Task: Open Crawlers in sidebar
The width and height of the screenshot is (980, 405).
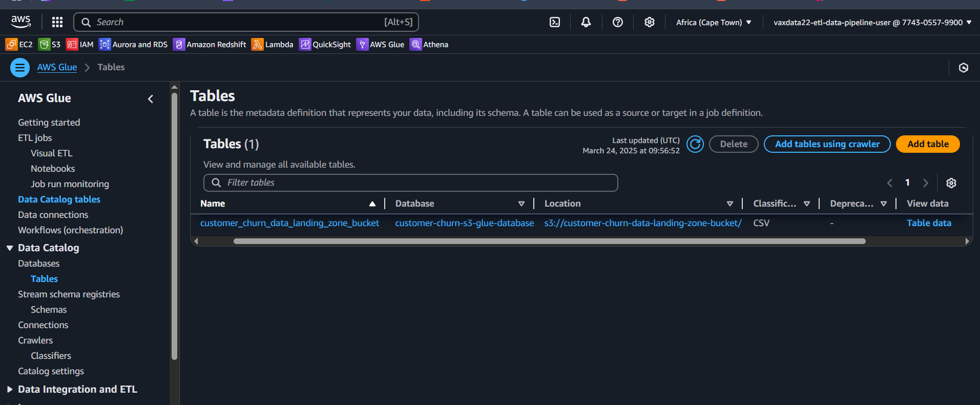Action: 35,340
